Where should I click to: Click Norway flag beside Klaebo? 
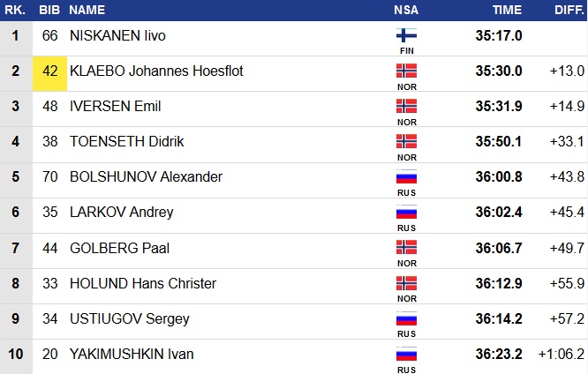[x=406, y=71]
